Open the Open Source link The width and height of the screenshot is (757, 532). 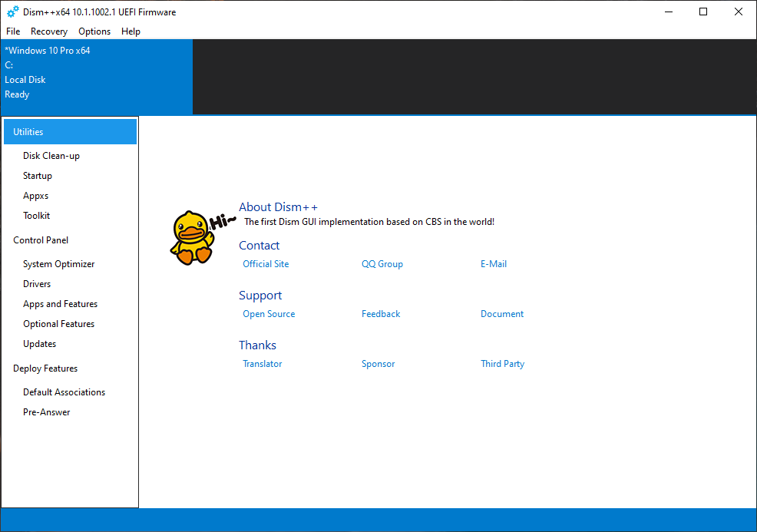pyautogui.click(x=269, y=314)
